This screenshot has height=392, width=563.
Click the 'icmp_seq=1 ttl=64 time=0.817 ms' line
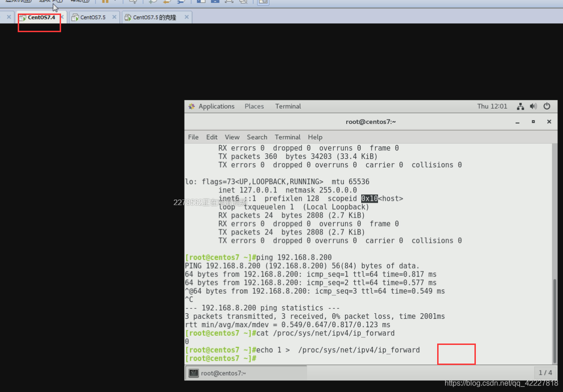311,274
